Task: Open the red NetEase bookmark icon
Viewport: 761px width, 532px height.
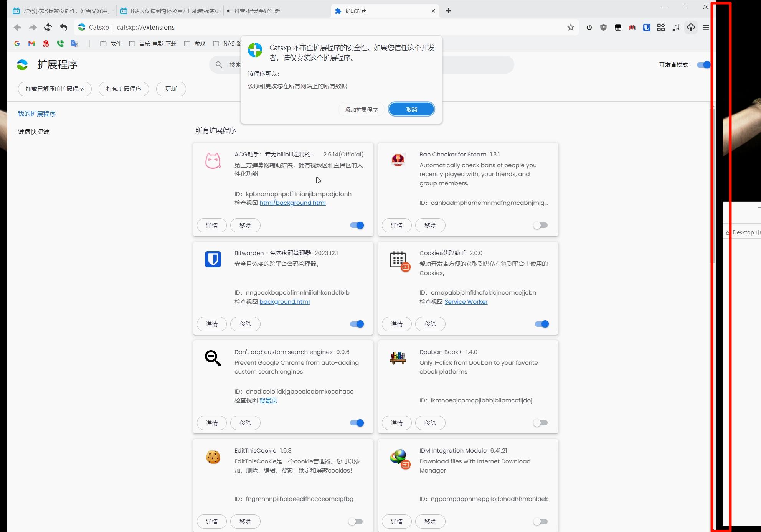Action: tap(46, 44)
